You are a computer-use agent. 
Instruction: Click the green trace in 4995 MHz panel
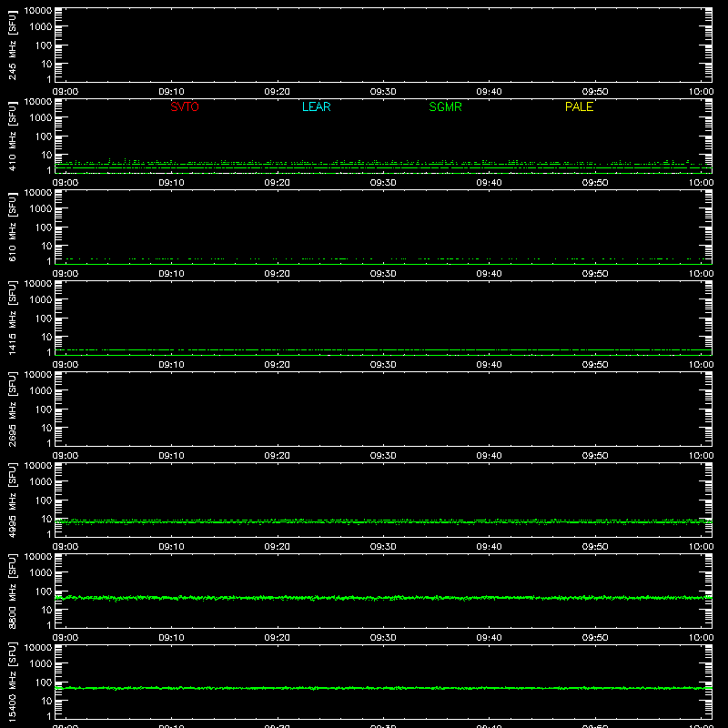(383, 521)
